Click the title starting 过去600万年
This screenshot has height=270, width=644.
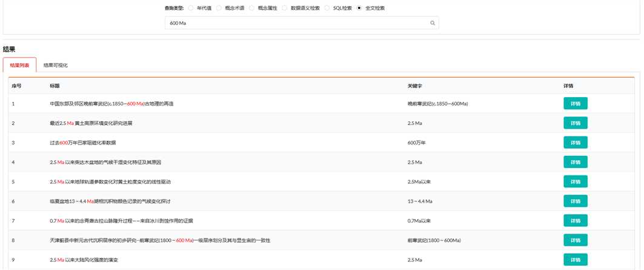82,143
